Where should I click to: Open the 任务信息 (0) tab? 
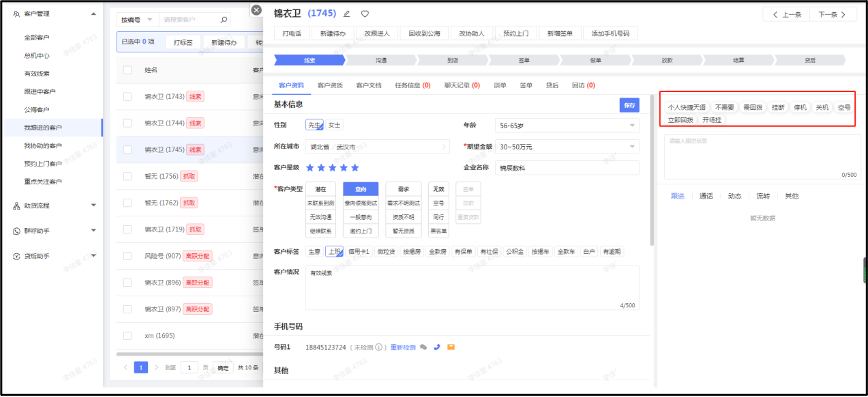coord(412,85)
